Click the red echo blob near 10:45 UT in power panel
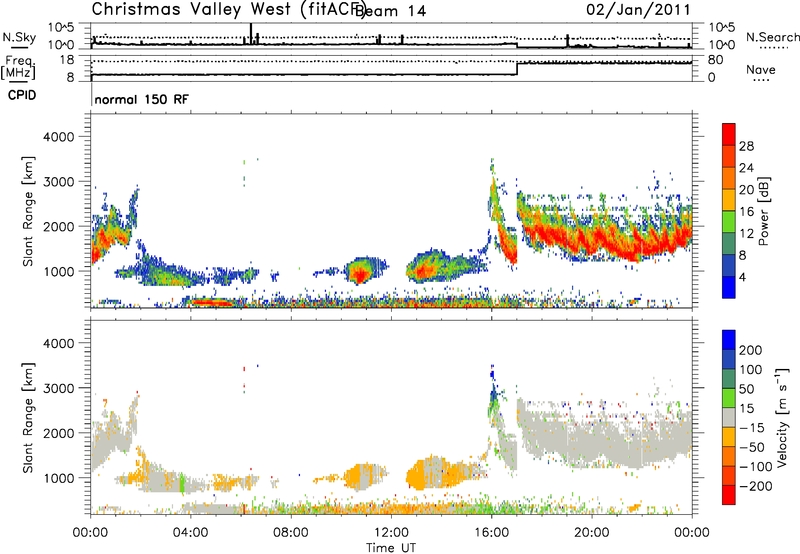800x554 pixels. pyautogui.click(x=360, y=274)
